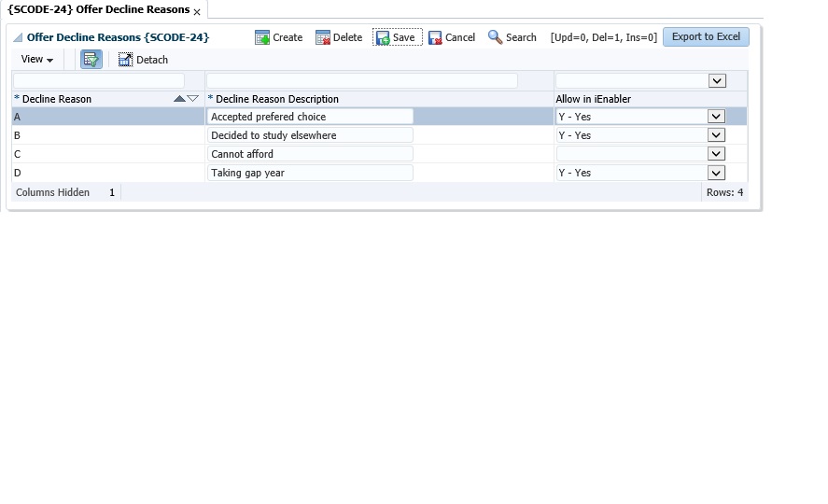The image size is (828, 504).
Task: Open the View menu
Action: click(x=36, y=59)
